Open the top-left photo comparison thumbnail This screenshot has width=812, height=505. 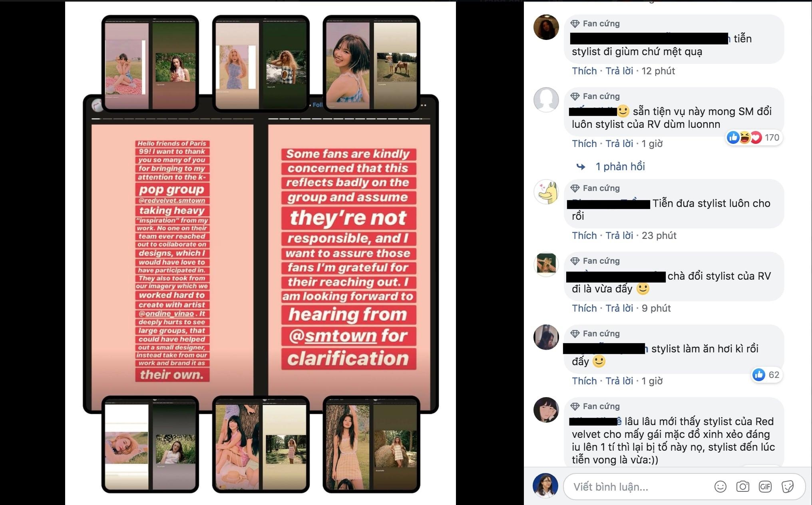(150, 63)
